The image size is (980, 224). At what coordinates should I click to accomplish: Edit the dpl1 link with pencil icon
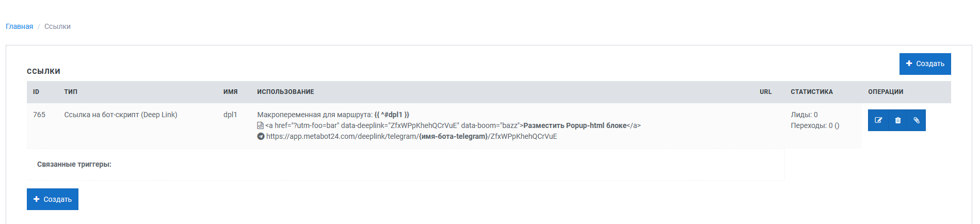pyautogui.click(x=878, y=120)
